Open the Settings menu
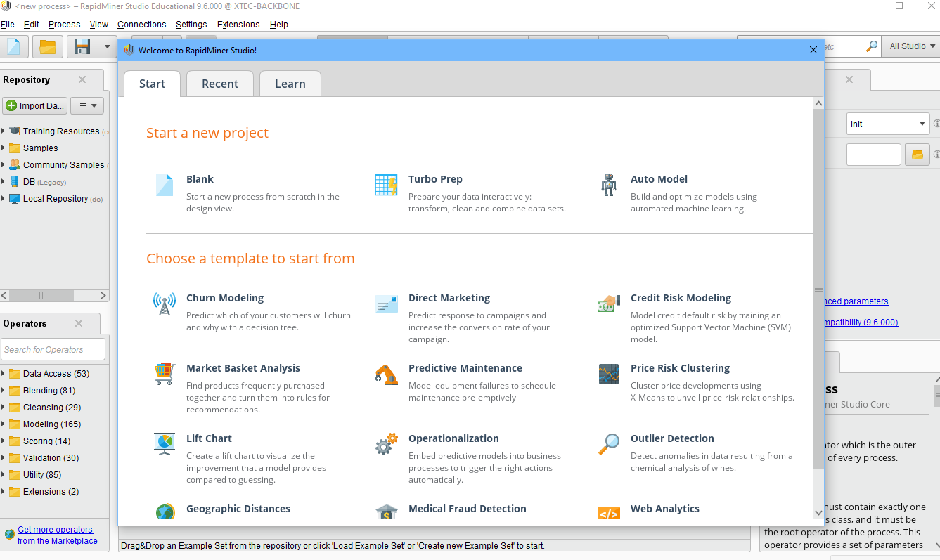The image size is (940, 560). [x=191, y=24]
